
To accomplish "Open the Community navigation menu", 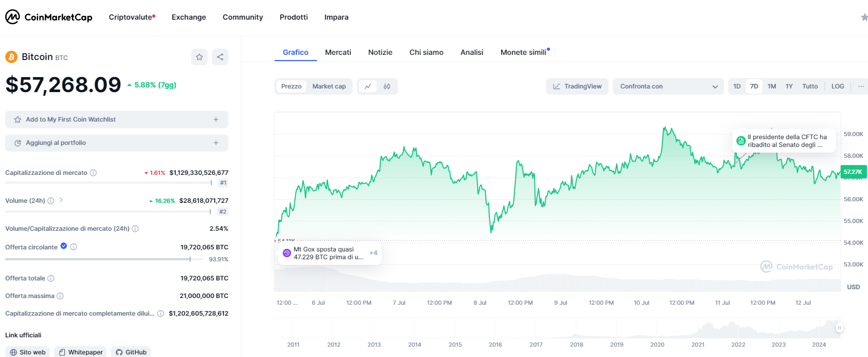I will [x=243, y=17].
